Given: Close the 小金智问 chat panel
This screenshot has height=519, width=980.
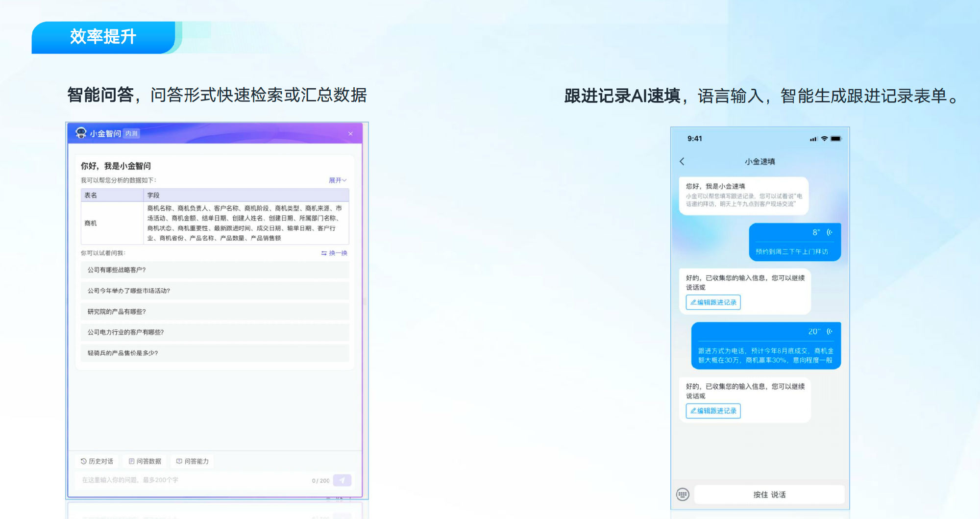Looking at the screenshot, I should pos(350,134).
